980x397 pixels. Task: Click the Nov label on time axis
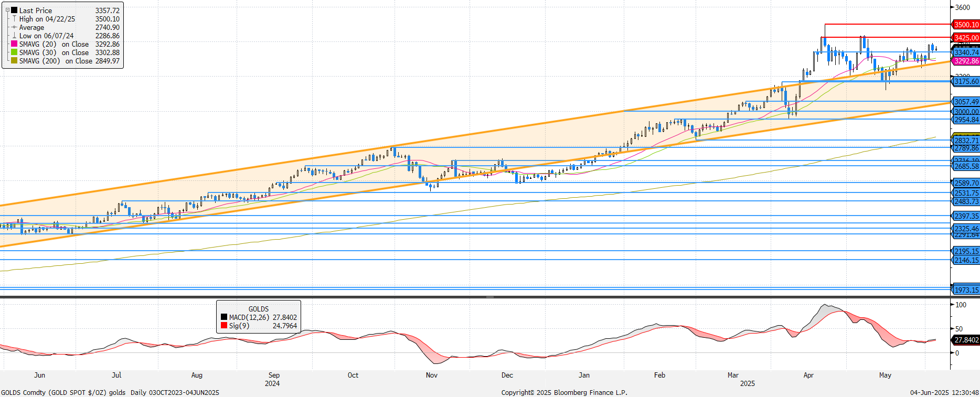pyautogui.click(x=432, y=375)
